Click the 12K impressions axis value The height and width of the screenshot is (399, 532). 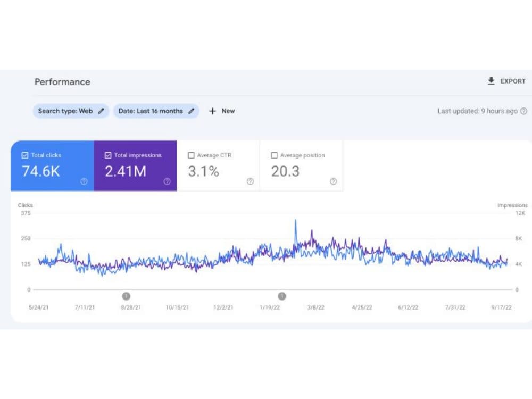click(x=520, y=213)
